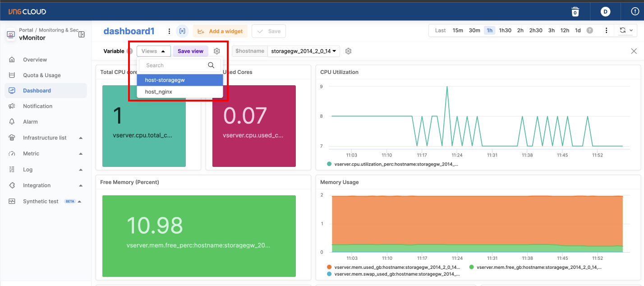The width and height of the screenshot is (644, 286).
Task: Open the auto-refresh dropdown
Action: pos(626,31)
